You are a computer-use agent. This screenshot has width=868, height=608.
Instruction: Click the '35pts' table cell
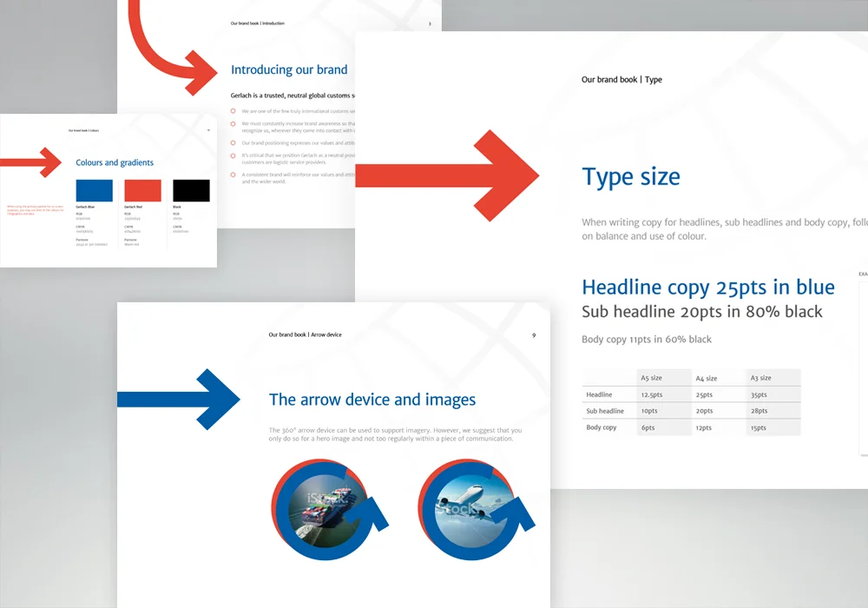coord(759,395)
